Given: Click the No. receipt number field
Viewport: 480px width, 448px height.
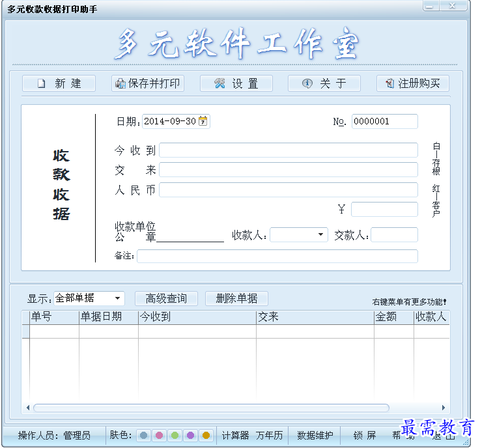Looking at the screenshot, I should tap(384, 121).
